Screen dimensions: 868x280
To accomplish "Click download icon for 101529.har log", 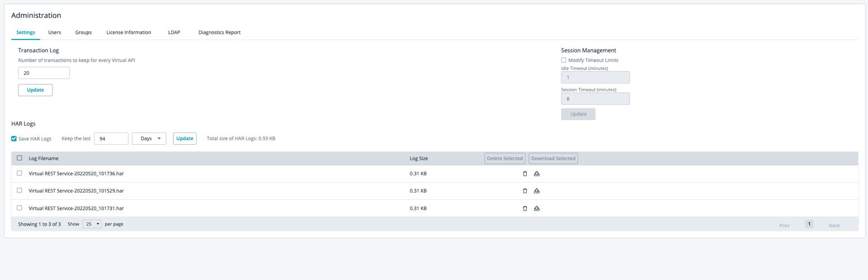I will tap(537, 191).
